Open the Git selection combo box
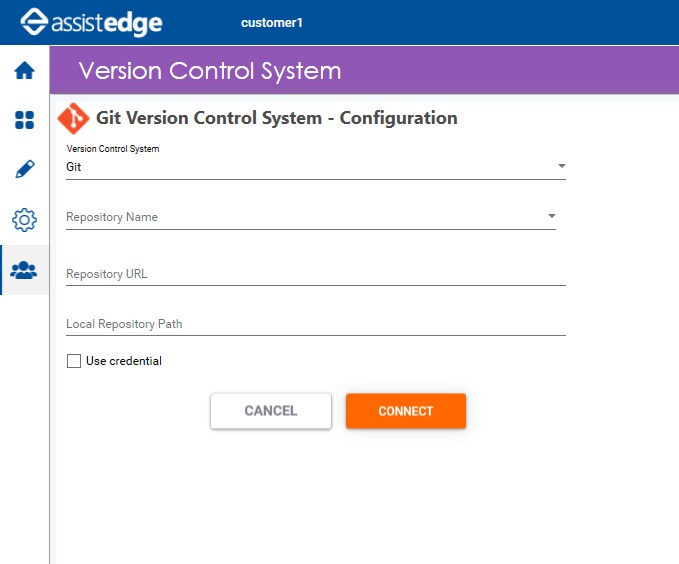The height and width of the screenshot is (564, 679). pos(316,167)
